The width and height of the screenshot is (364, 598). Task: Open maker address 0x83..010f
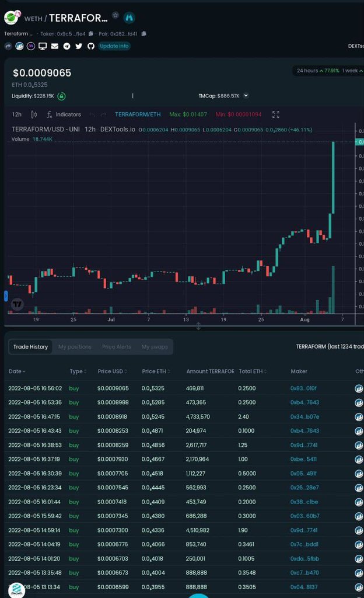coord(303,388)
